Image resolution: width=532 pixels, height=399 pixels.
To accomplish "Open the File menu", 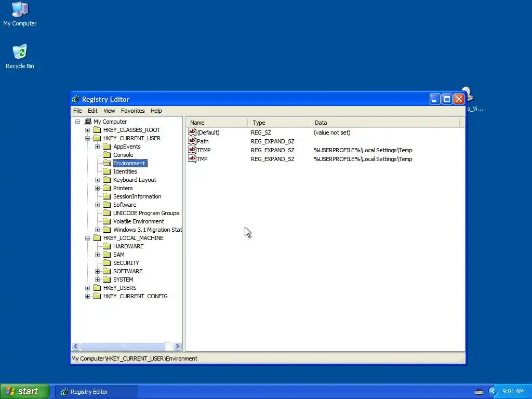I will click(77, 111).
